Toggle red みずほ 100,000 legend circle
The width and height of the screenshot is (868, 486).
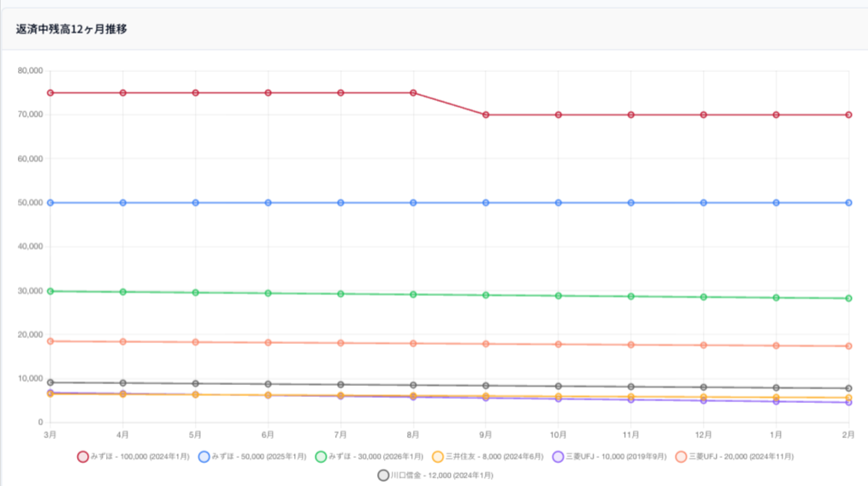pos(83,457)
